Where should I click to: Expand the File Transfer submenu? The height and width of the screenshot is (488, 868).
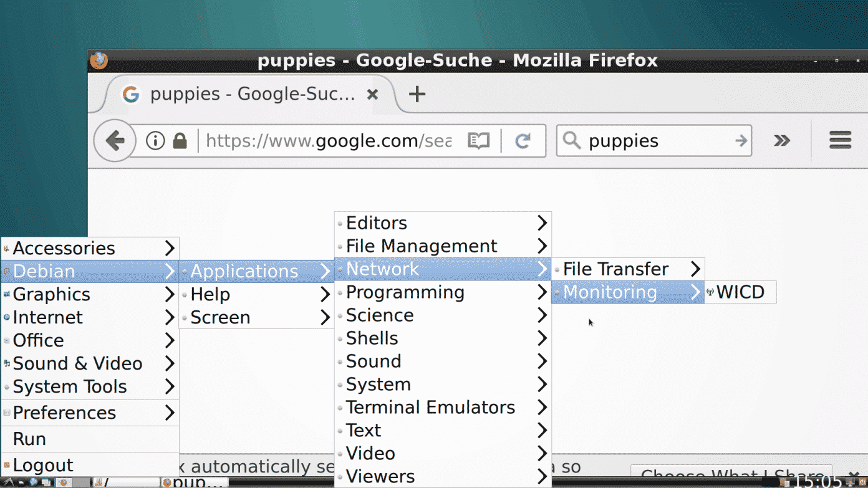point(627,269)
